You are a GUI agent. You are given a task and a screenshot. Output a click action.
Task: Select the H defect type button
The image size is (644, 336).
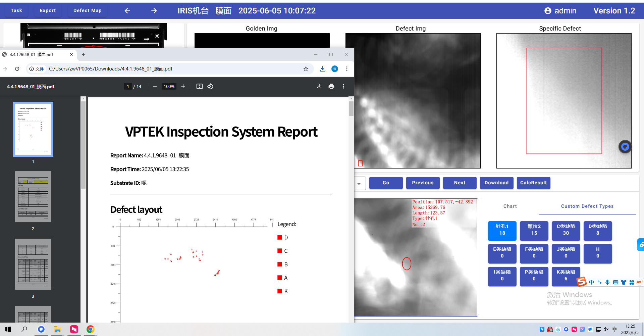pos(598,254)
